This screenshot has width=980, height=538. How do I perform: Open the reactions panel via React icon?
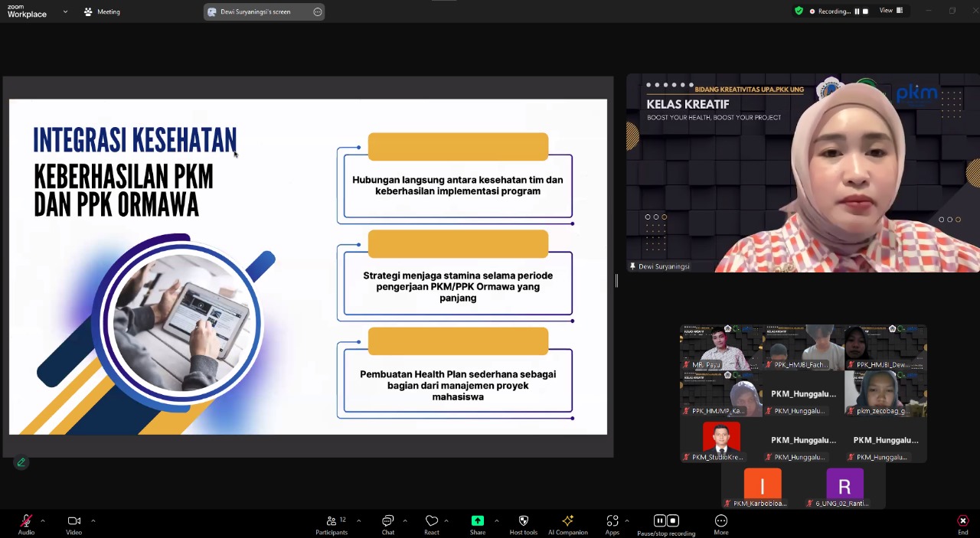[x=431, y=524]
